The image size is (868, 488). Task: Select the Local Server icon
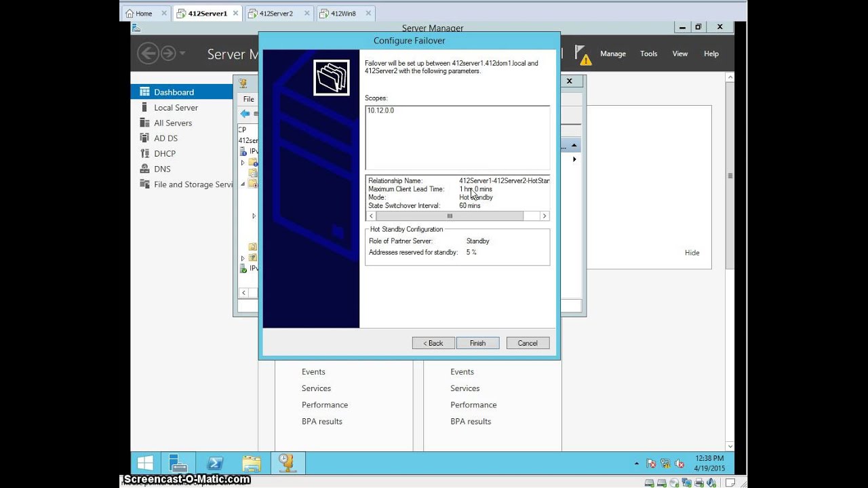click(x=144, y=107)
